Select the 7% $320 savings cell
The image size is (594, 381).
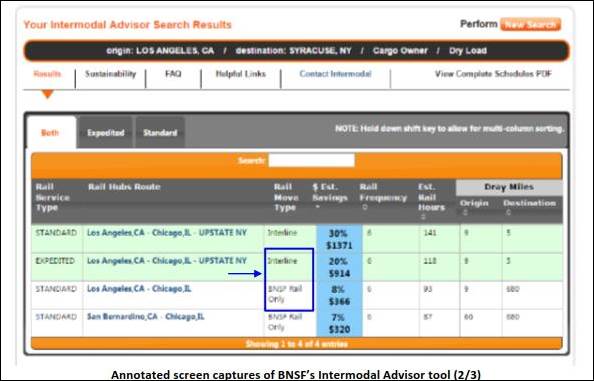[339, 323]
